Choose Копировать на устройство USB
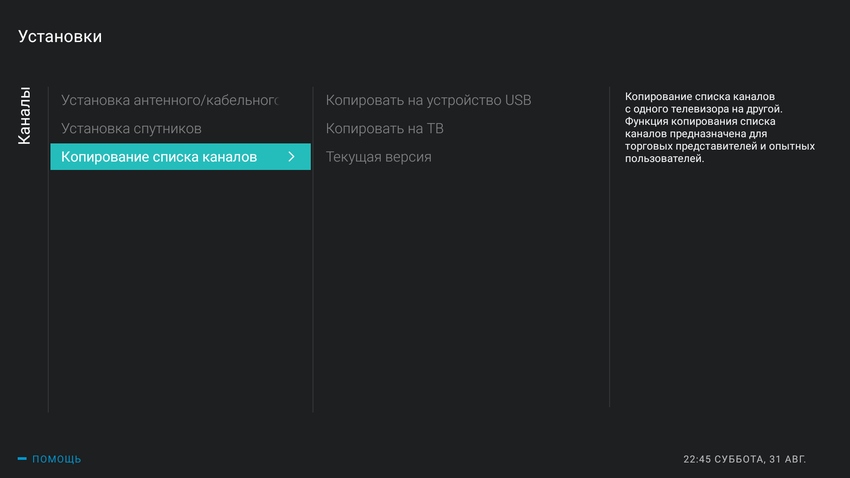 coord(428,100)
